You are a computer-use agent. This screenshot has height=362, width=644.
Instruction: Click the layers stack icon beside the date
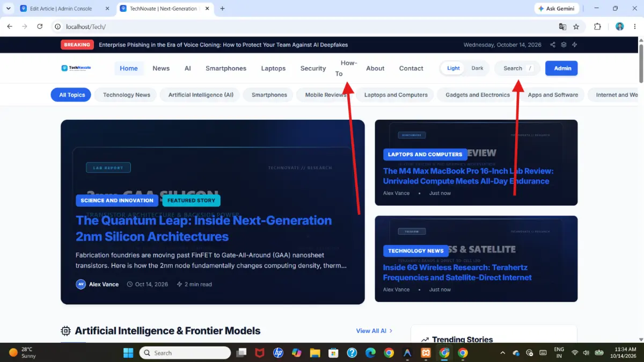point(563,45)
